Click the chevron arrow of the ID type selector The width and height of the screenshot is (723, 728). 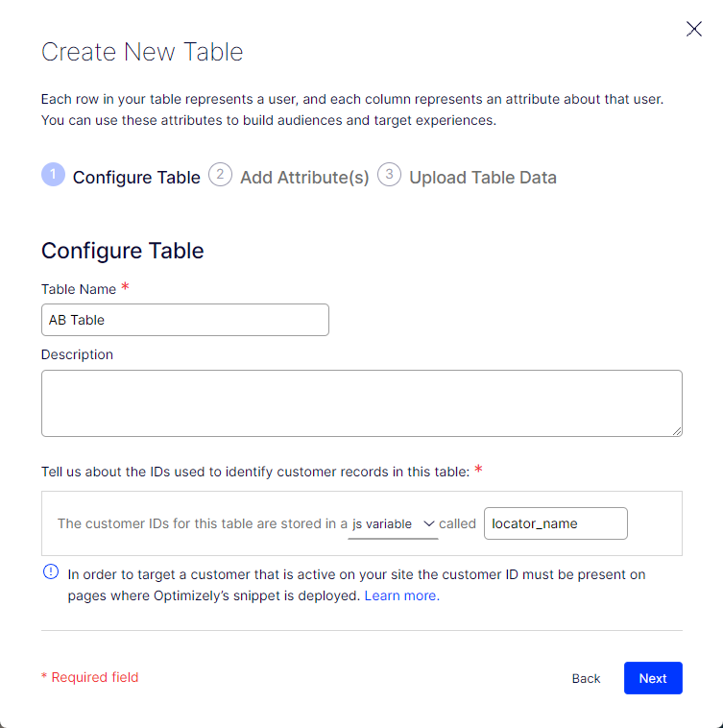click(x=429, y=524)
